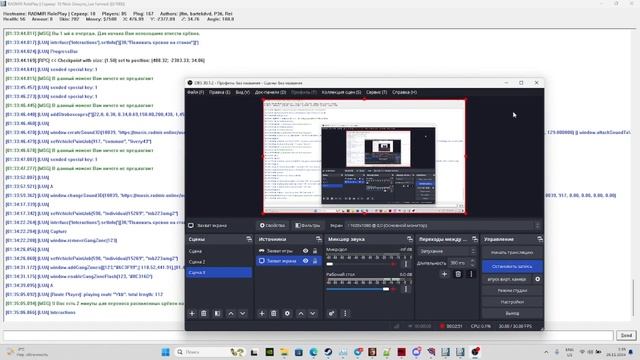Click Выход button in OBS
Image resolution: width=640 pixels, height=360 pixels.
click(512, 313)
